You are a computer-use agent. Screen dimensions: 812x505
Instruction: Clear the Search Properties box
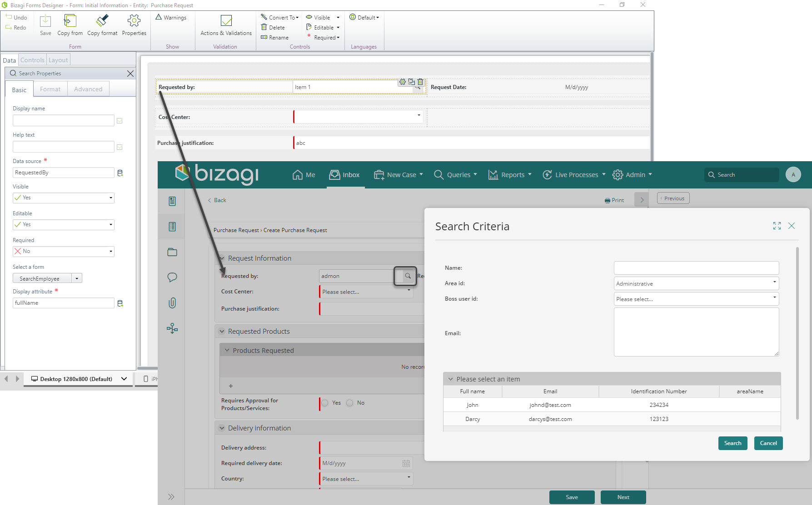point(130,74)
